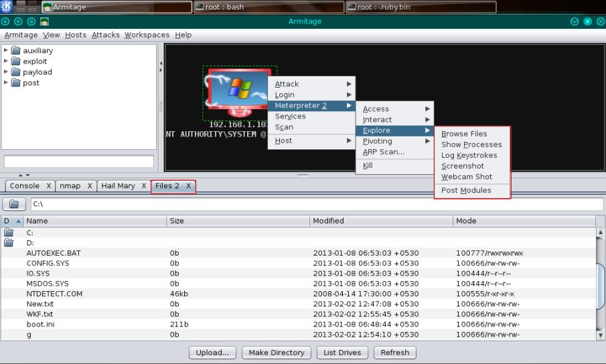Expand the payload module tree

coord(6,72)
